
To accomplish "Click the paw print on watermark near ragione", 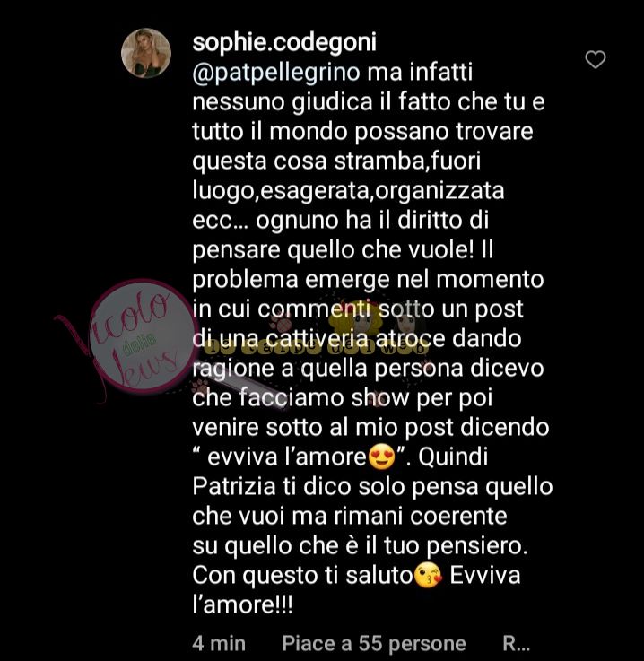I will 201,386.
